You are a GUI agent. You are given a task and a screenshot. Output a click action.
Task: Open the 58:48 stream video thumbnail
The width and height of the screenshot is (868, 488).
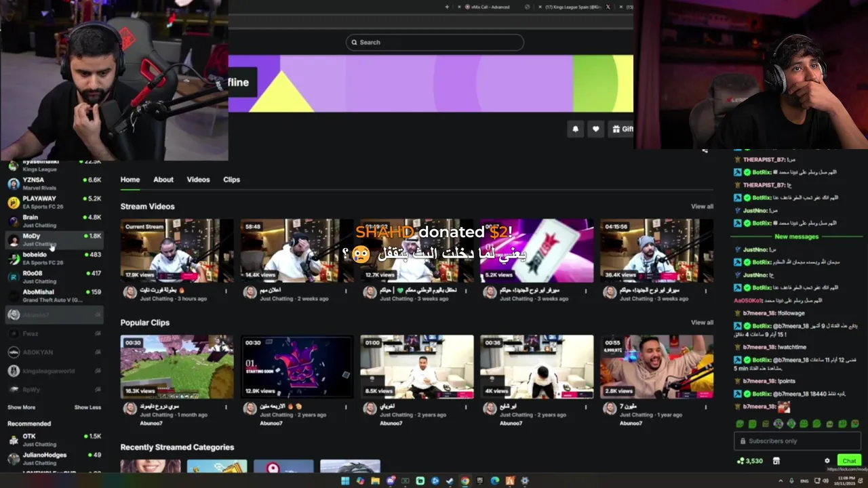click(x=297, y=250)
